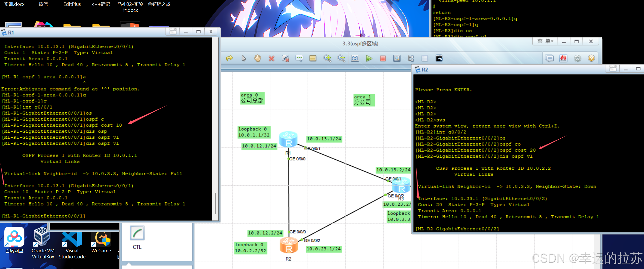Screen dimensions: 644x269
Task: Open 百度网盘 desktop shortcut
Action: click(14, 240)
